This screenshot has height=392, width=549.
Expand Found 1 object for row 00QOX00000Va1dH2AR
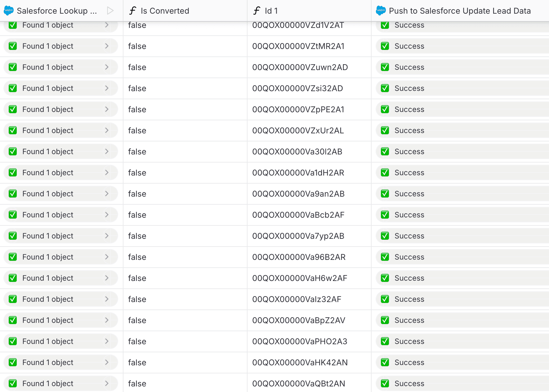tap(107, 173)
